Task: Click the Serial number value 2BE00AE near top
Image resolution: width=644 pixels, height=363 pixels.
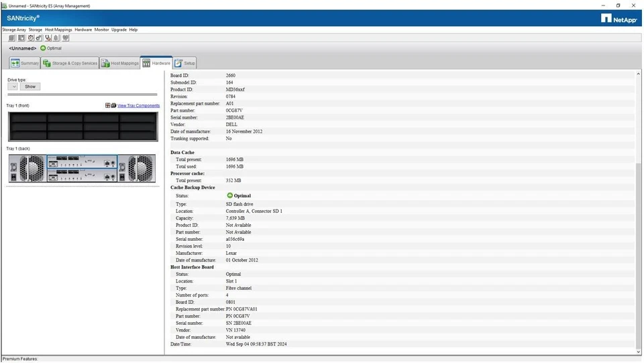Action: click(235, 117)
